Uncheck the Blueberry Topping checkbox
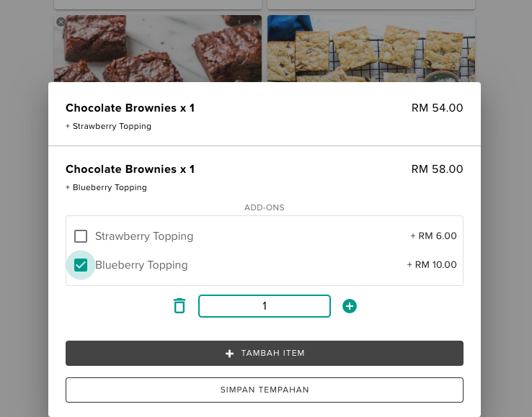 [x=81, y=265]
